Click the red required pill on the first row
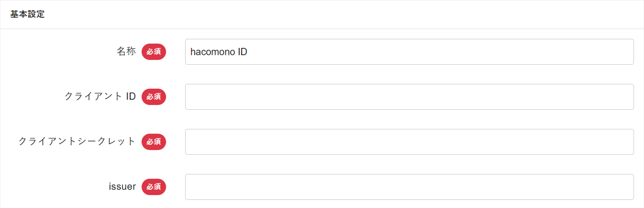Image resolution: width=644 pixels, height=208 pixels. coord(154,52)
